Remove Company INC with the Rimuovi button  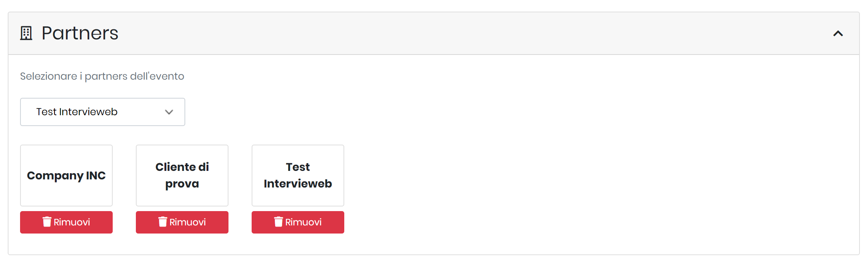[x=66, y=222]
